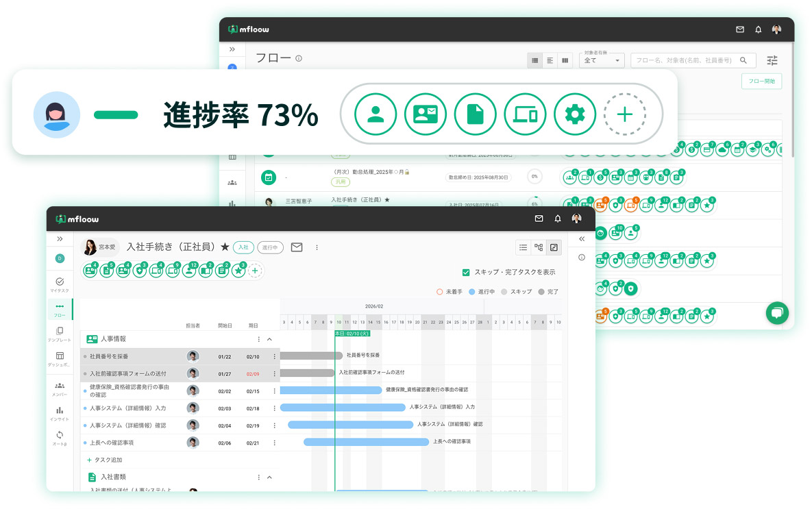Open mail icon in back window header
812x509 pixels.
coord(740,29)
